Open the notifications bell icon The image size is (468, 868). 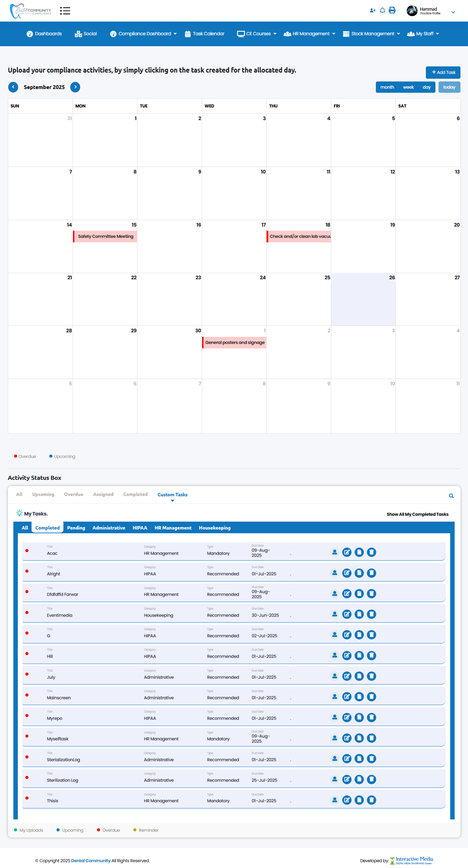click(x=382, y=11)
